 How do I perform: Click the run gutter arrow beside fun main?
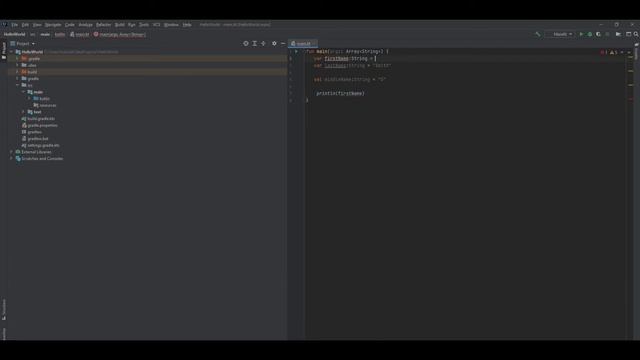tap(296, 51)
